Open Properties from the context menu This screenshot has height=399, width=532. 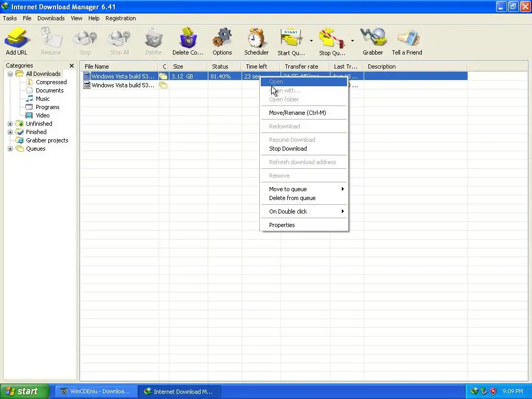[304, 225]
